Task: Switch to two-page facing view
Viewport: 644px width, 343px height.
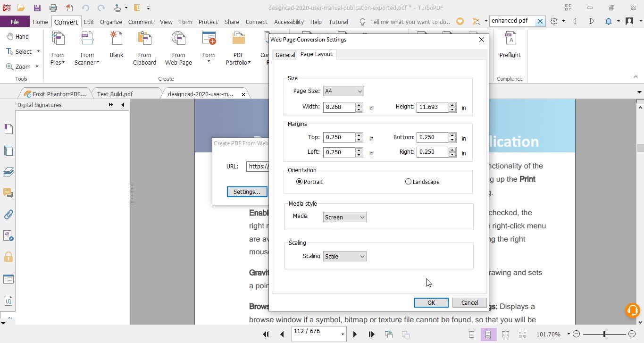Action: click(505, 334)
